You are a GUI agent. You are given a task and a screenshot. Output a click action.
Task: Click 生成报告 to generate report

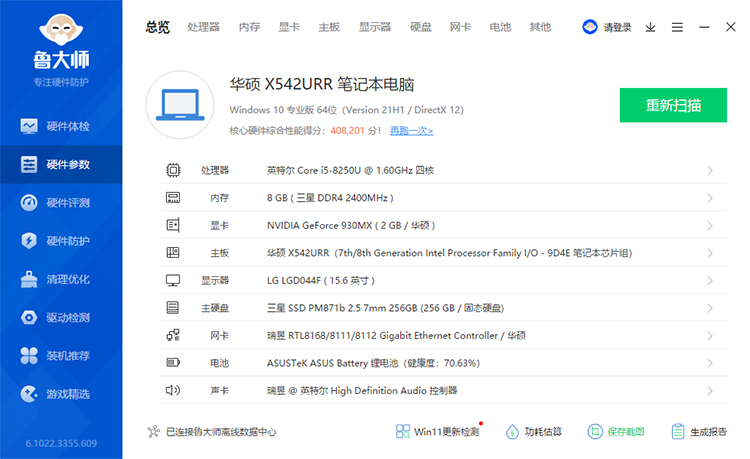point(699,432)
